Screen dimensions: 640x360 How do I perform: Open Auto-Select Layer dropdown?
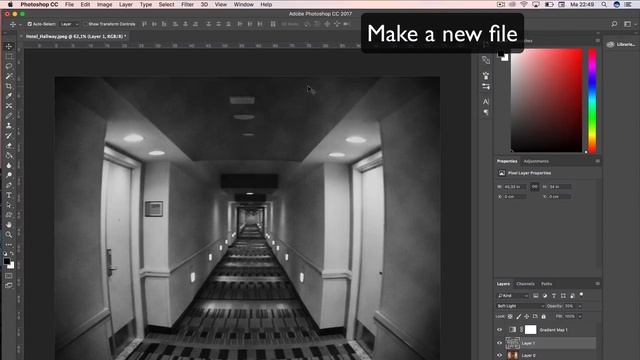coord(69,24)
